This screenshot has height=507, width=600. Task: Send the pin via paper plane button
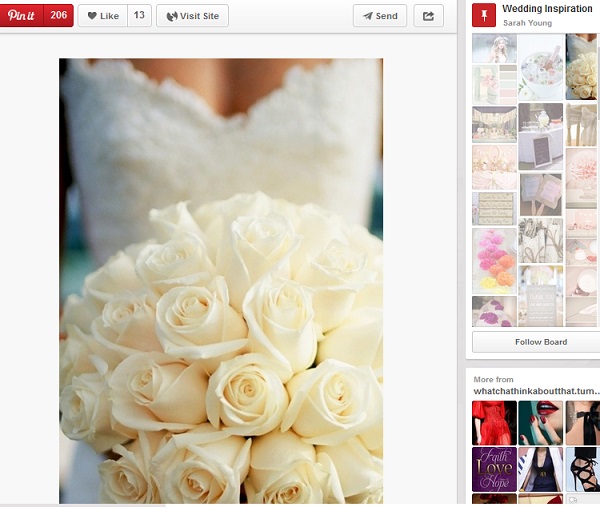click(x=380, y=16)
